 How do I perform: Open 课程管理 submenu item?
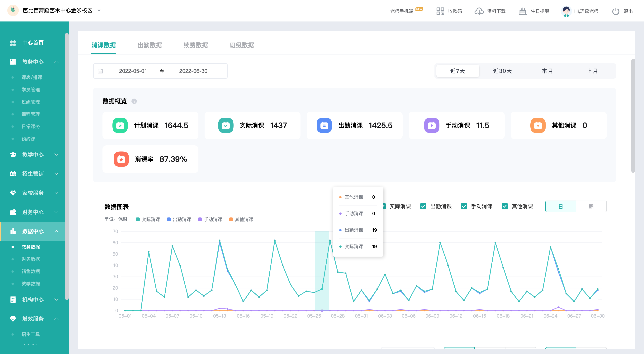click(x=31, y=114)
